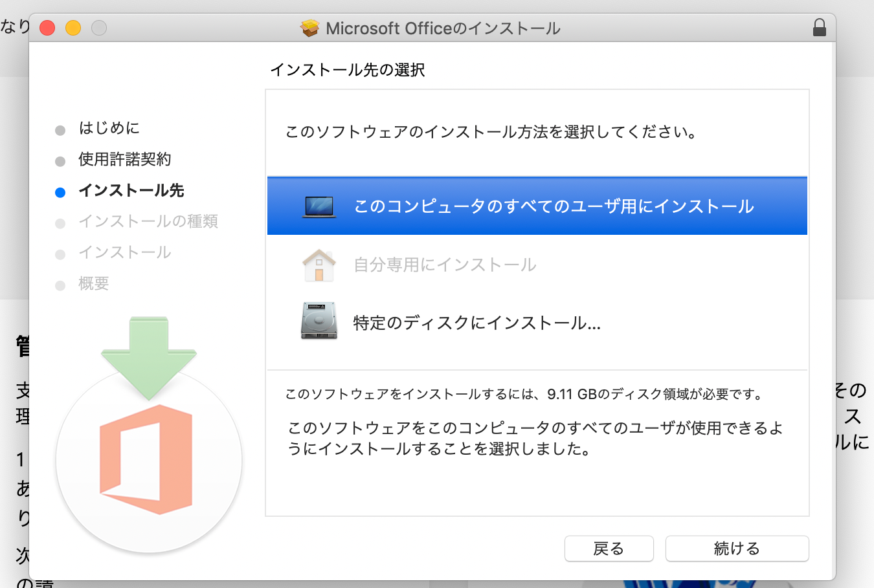Go to the 使用許諾契約 step in sidebar
This screenshot has width=874, height=588.
point(125,159)
